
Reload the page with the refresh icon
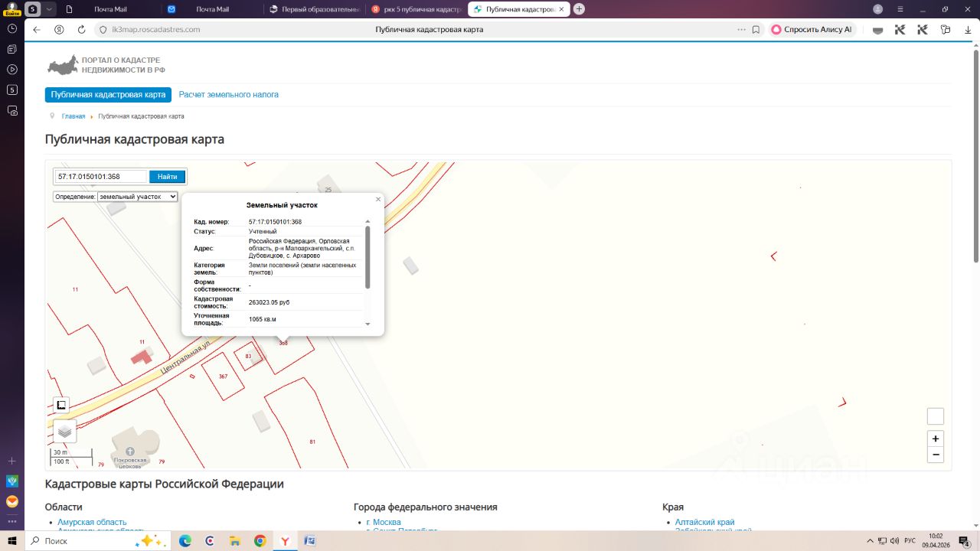(x=81, y=30)
